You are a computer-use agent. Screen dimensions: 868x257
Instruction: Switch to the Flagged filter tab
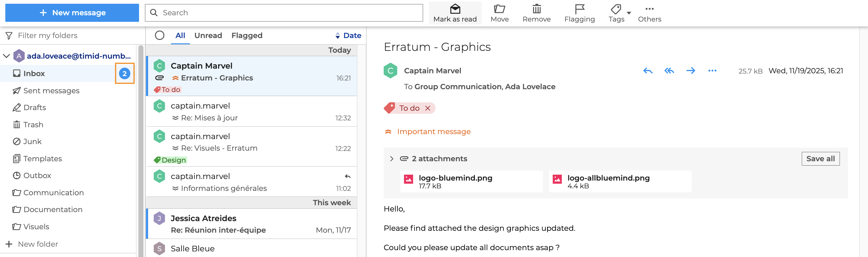pos(247,35)
